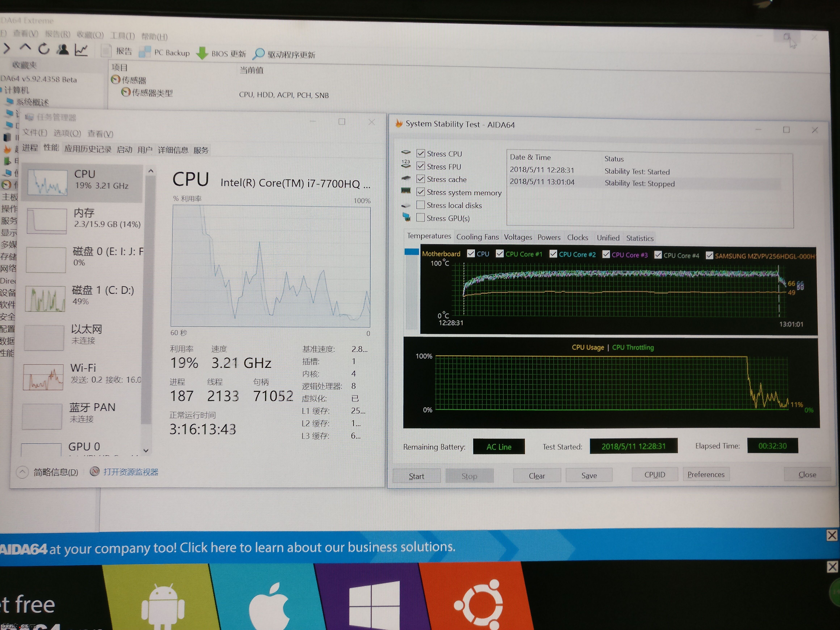Click the Clear button
Viewport: 840px width, 630px height.
[537, 476]
